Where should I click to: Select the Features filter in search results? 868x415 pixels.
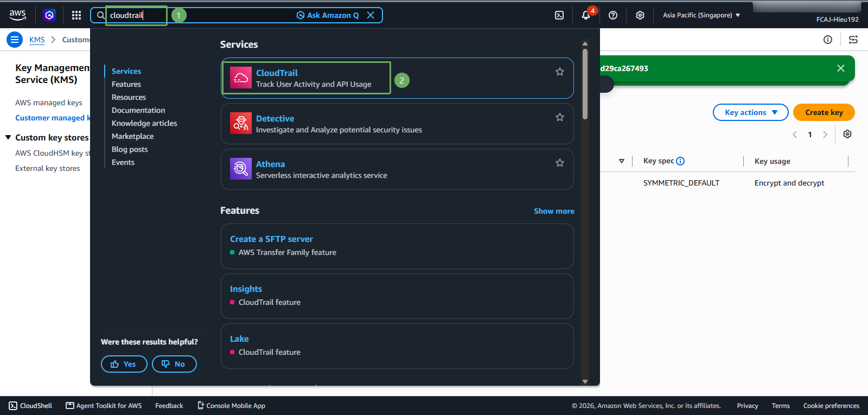(x=126, y=84)
